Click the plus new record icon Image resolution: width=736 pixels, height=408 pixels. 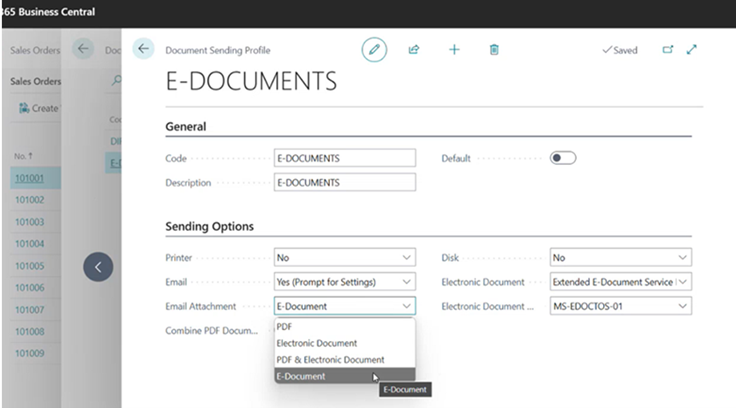[x=454, y=49]
